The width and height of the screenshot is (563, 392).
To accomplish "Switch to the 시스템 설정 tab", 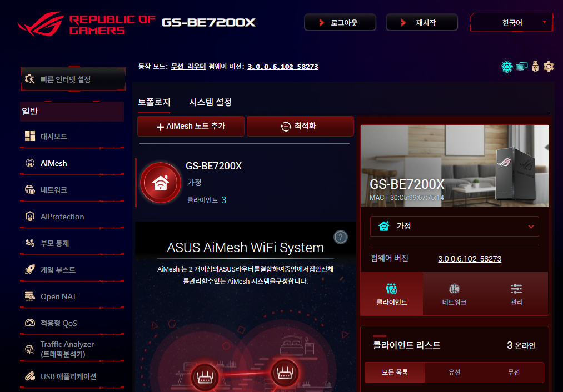I will 211,102.
